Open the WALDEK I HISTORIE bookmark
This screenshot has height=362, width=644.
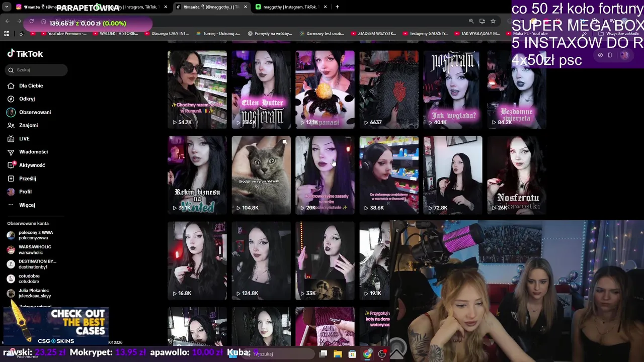115,34
